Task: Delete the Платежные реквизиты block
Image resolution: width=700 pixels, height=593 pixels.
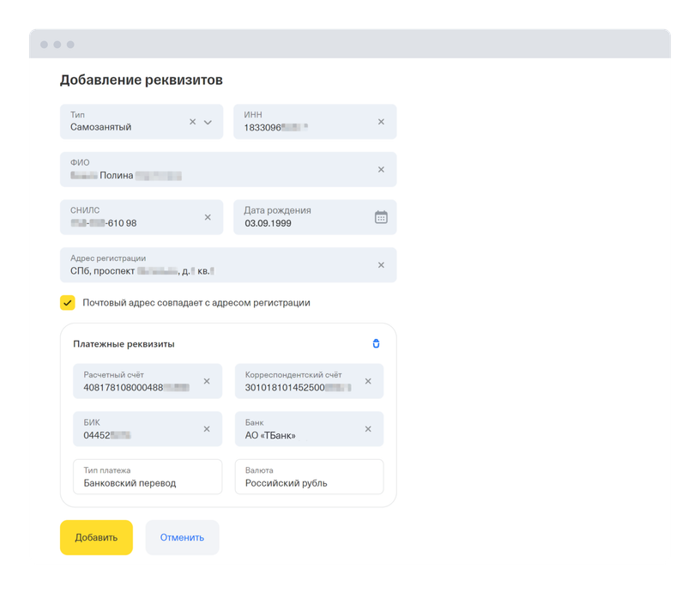Action: tap(376, 344)
